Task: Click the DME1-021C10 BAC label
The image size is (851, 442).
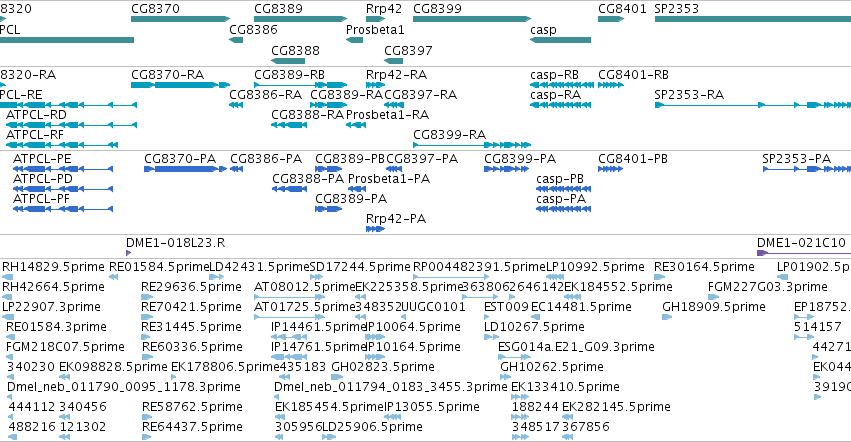Action: (802, 243)
